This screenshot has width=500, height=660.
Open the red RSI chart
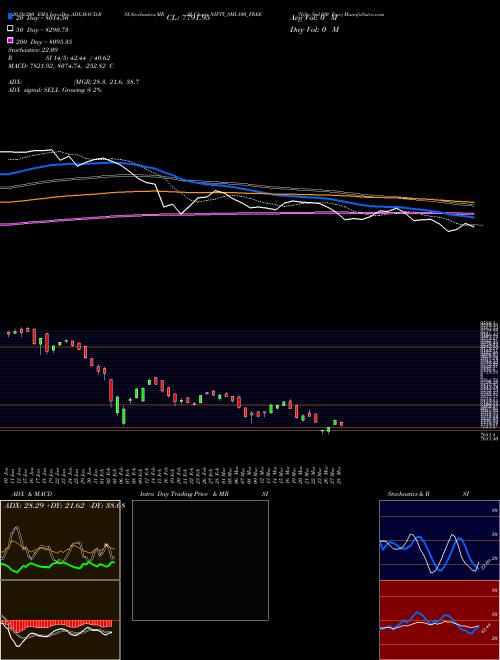click(x=439, y=620)
